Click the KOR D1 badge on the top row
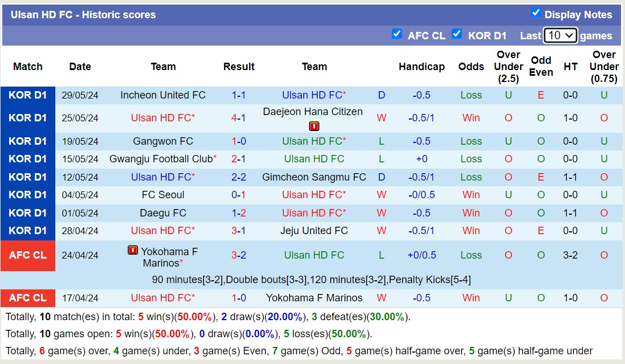This screenshot has height=364, width=625. click(28, 95)
